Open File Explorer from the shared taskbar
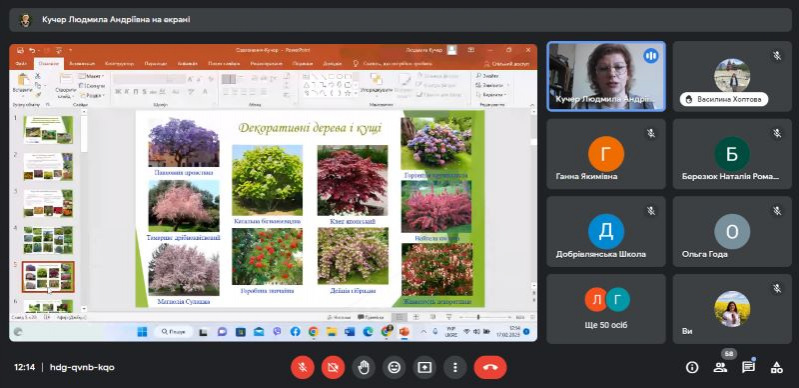 click(332, 332)
